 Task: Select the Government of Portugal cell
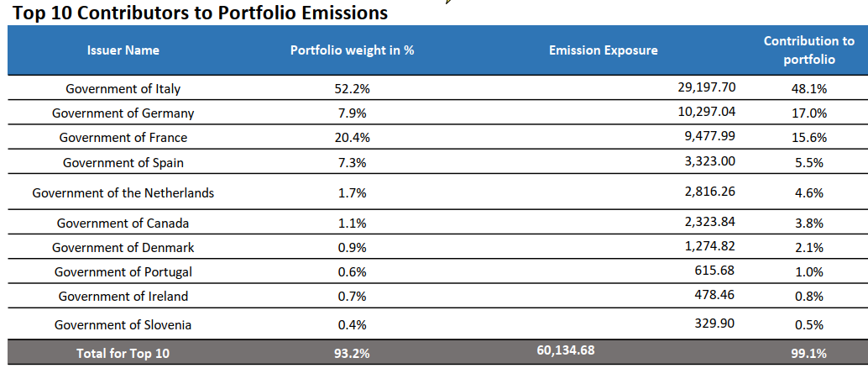coord(123,271)
